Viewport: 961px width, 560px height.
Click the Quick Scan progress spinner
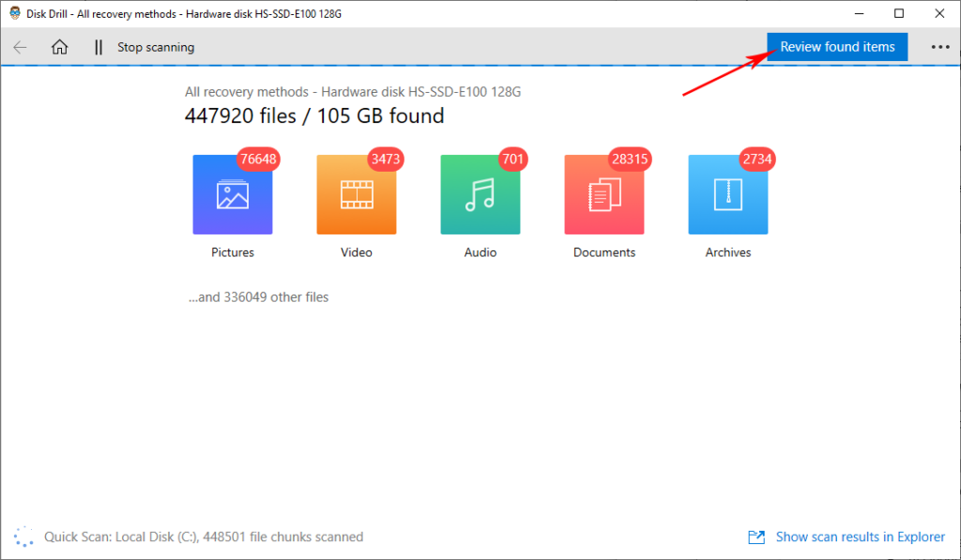click(23, 536)
